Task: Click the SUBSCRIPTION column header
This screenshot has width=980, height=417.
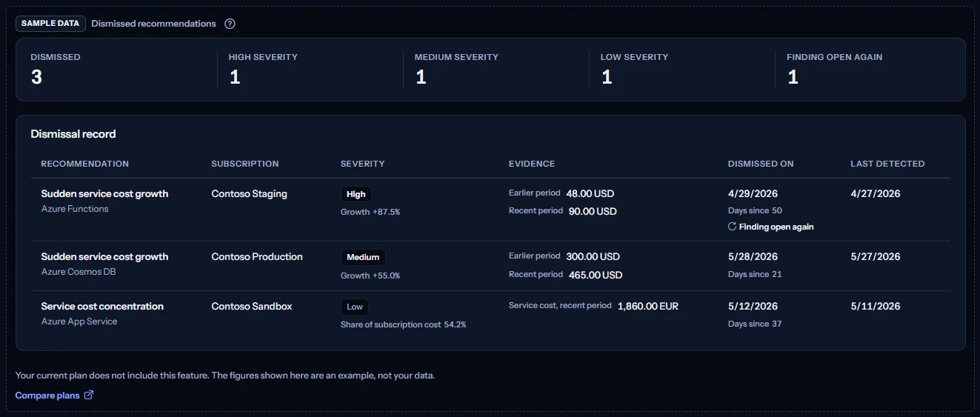Action: click(x=245, y=164)
